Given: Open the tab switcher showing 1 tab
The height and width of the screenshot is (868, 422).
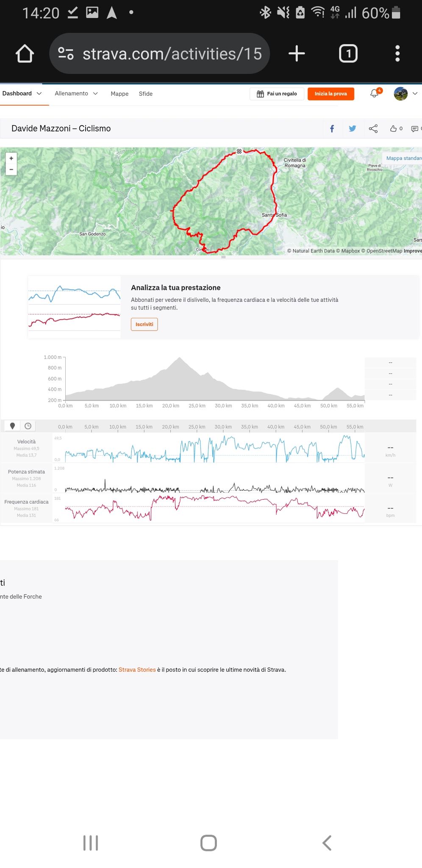Looking at the screenshot, I should coord(348,53).
